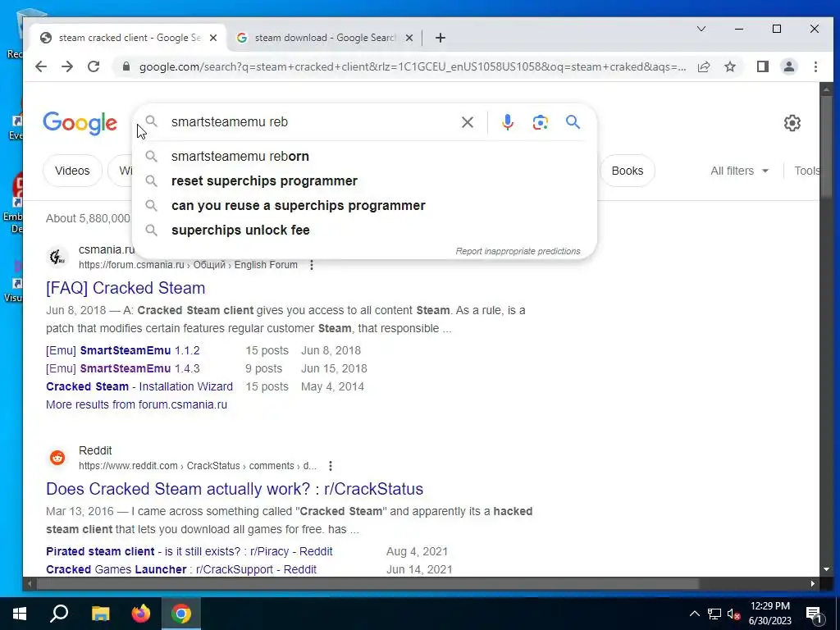This screenshot has width=840, height=630.
Task: Pick suggestion 'superchips unlock fee'
Action: [364, 231]
